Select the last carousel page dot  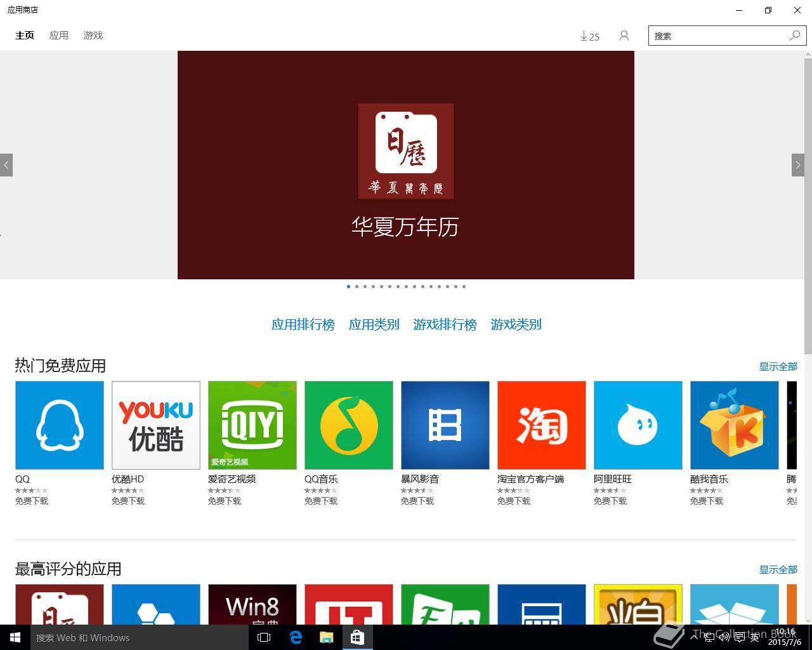pos(464,286)
